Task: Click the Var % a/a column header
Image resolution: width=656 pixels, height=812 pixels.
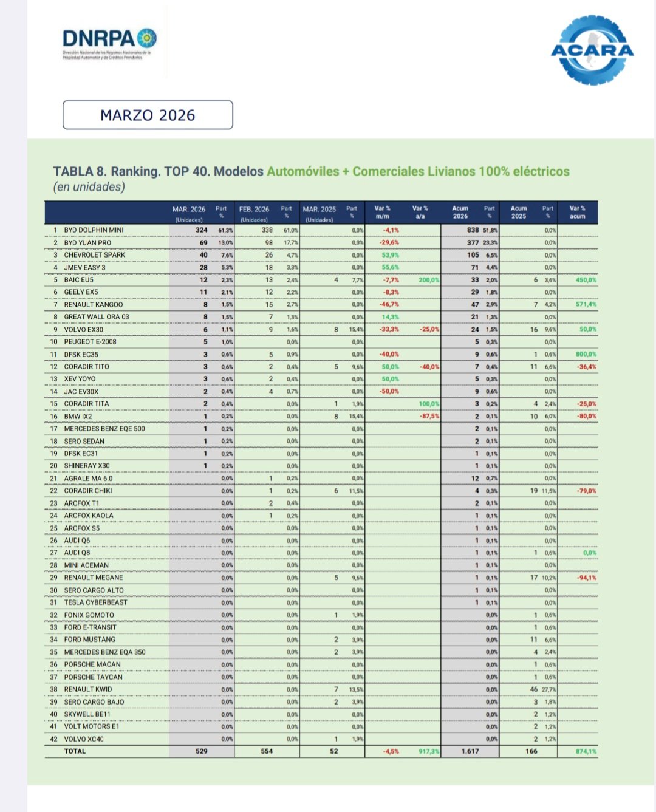Action: pos(420,212)
